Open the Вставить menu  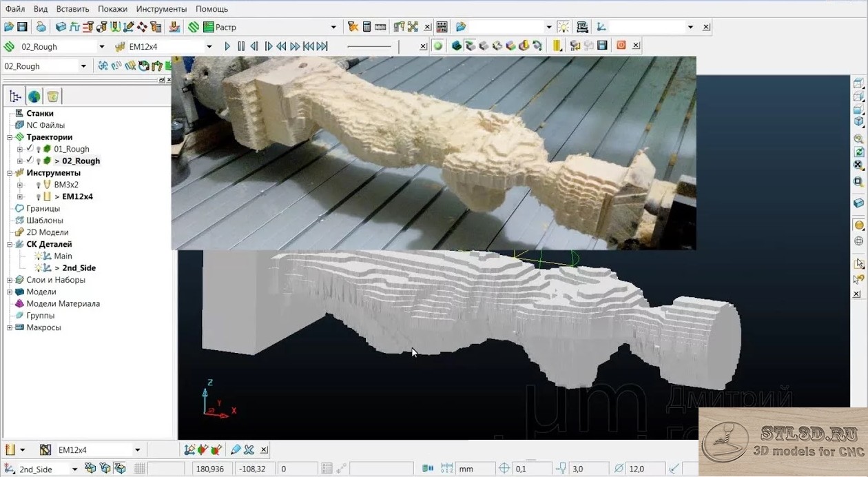pyautogui.click(x=72, y=9)
